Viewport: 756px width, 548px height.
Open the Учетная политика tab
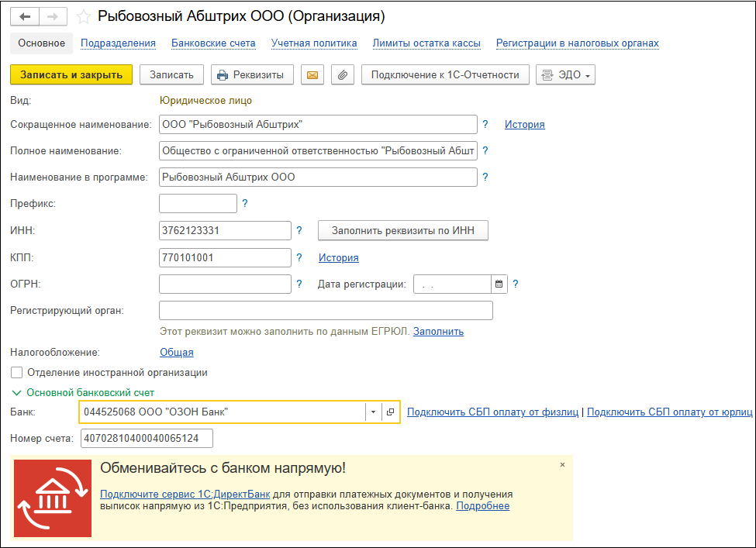point(314,43)
